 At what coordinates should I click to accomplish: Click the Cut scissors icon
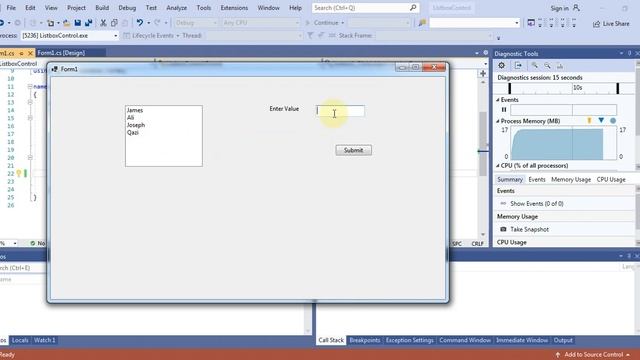(x=103, y=23)
